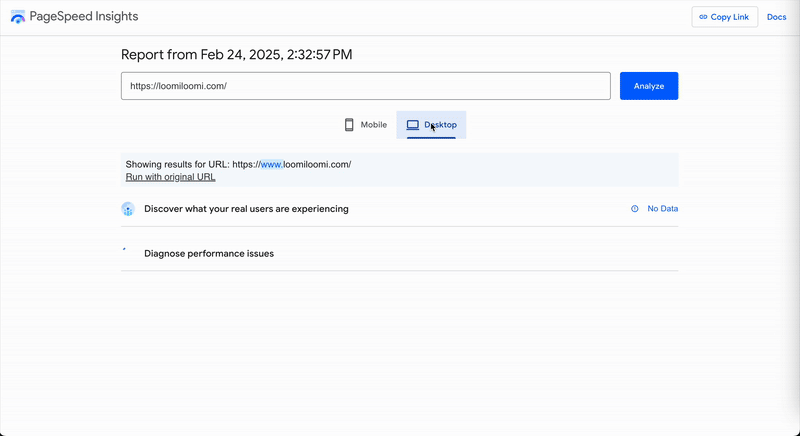Click the Copy Link button
This screenshot has width=800, height=436.
pyautogui.click(x=724, y=17)
